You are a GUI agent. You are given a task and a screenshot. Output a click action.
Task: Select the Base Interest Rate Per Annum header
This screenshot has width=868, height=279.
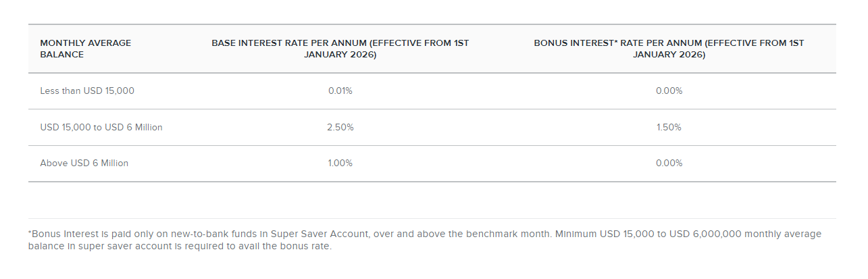tap(340, 49)
